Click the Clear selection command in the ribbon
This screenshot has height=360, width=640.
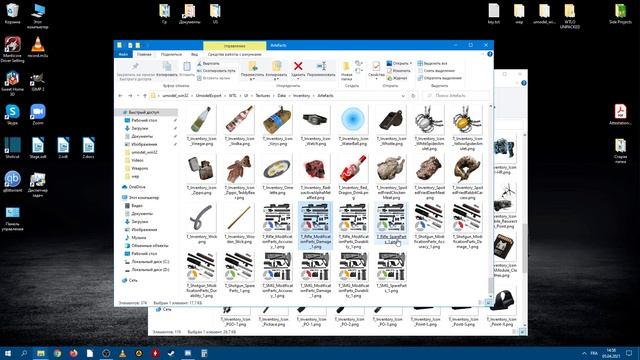(x=436, y=71)
